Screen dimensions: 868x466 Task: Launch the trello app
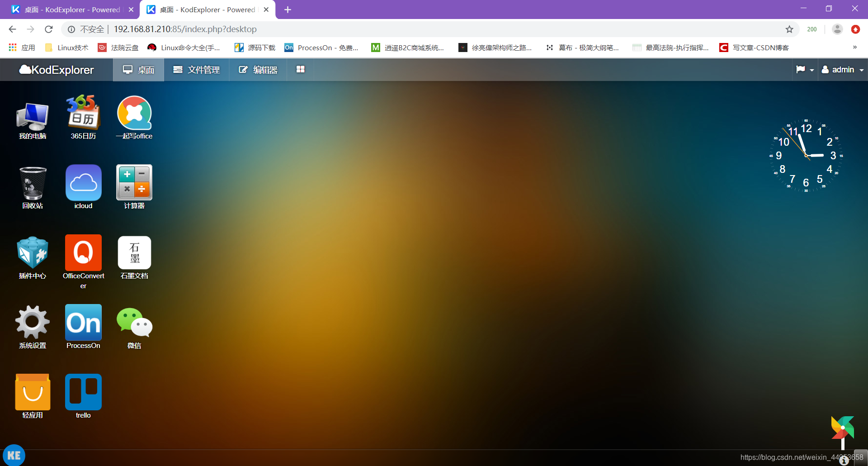(83, 396)
